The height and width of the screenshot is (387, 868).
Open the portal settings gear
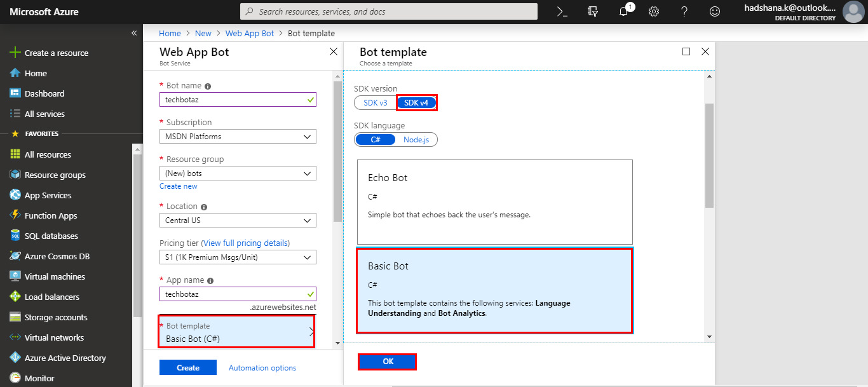coord(654,11)
